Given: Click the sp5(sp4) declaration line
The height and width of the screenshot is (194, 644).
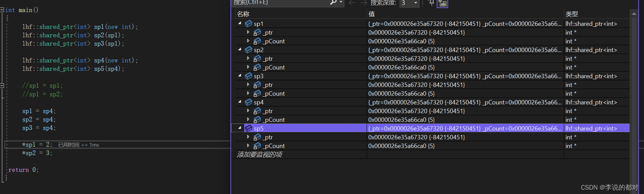Looking at the screenshot, I should [73, 69].
